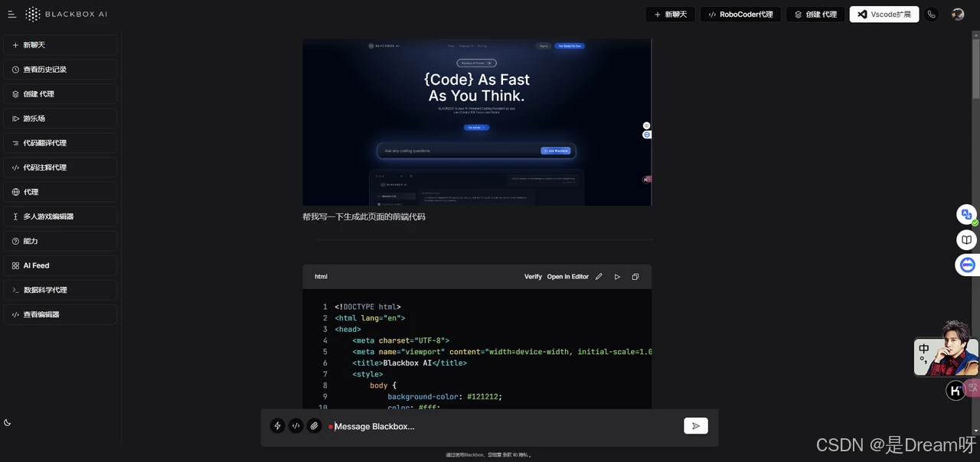Click the Blackbox AI logo
This screenshot has width=980, height=462.
coord(66,15)
